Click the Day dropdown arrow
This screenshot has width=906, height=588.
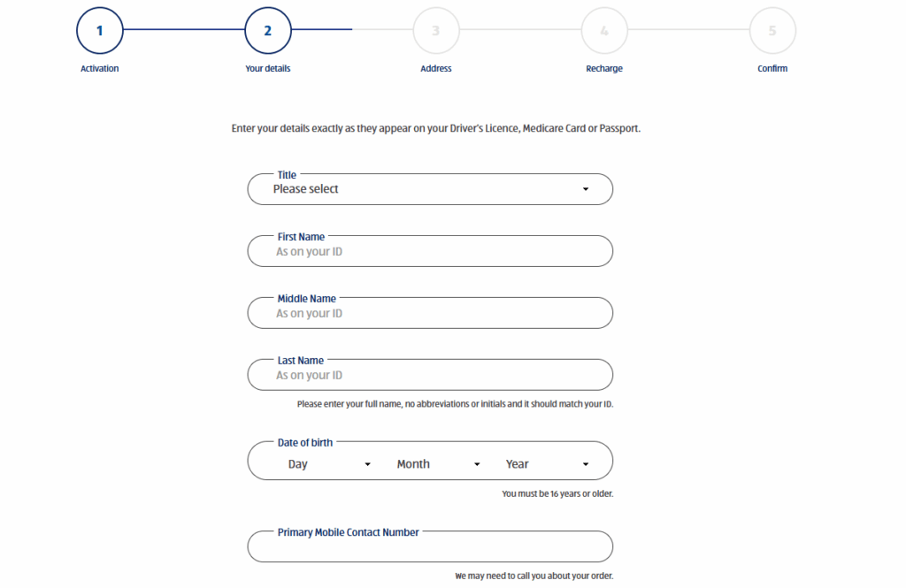point(369,463)
